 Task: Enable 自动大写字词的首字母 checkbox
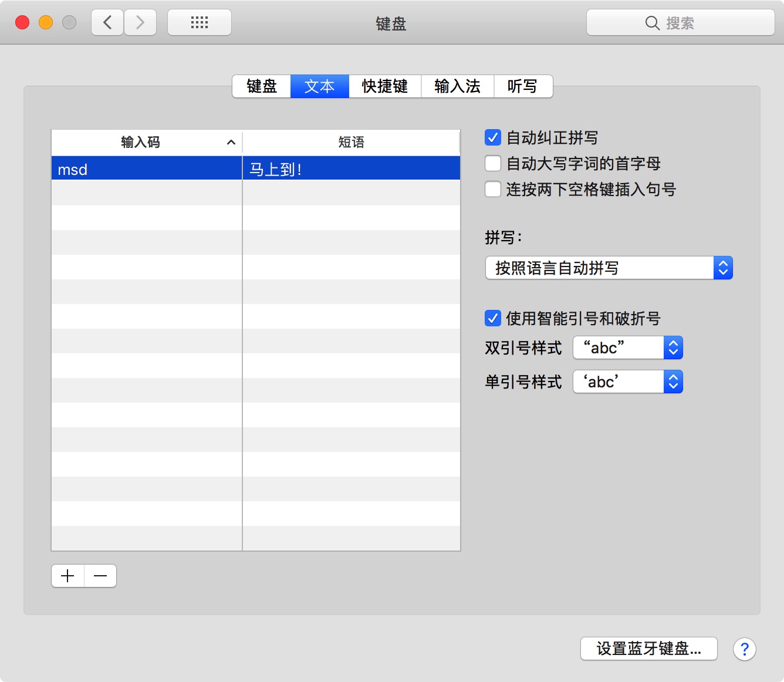(493, 163)
